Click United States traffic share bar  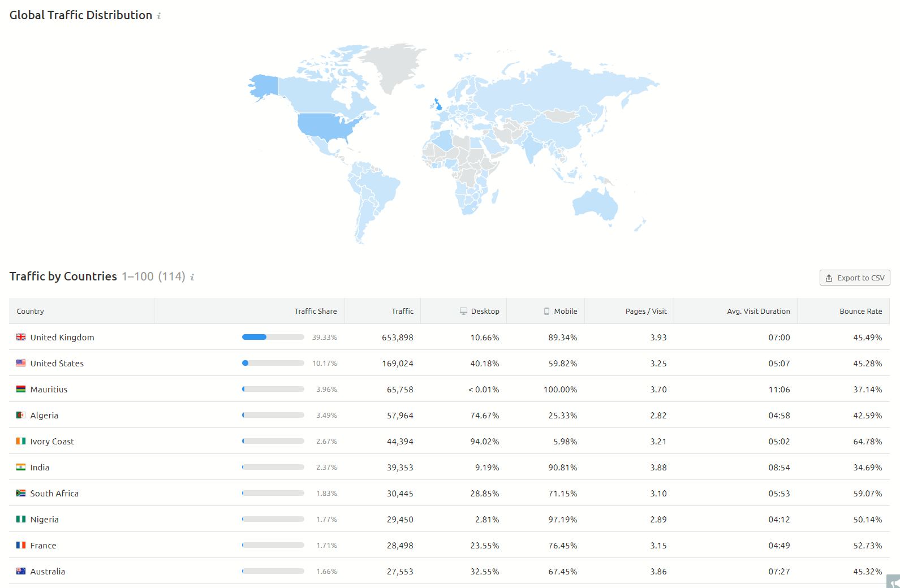[x=273, y=363]
